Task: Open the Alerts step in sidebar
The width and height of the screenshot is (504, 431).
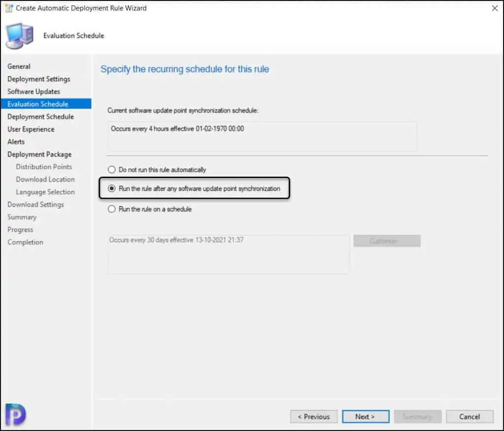Action: coord(16,142)
